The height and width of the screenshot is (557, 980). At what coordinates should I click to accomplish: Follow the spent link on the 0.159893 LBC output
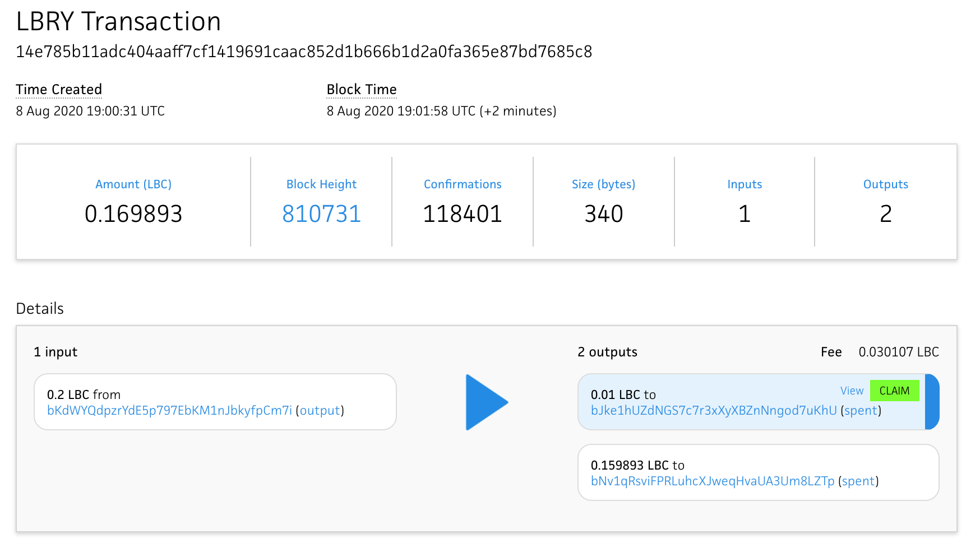[x=858, y=481]
